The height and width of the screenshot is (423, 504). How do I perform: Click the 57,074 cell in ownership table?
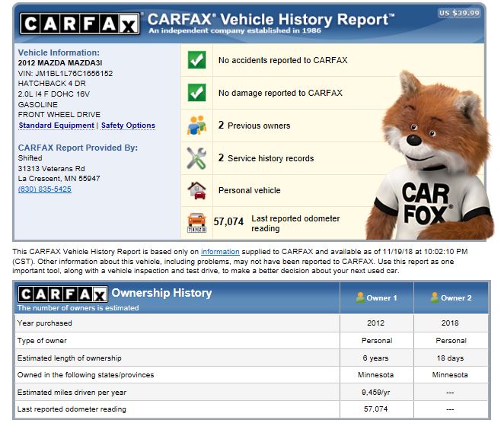376,409
